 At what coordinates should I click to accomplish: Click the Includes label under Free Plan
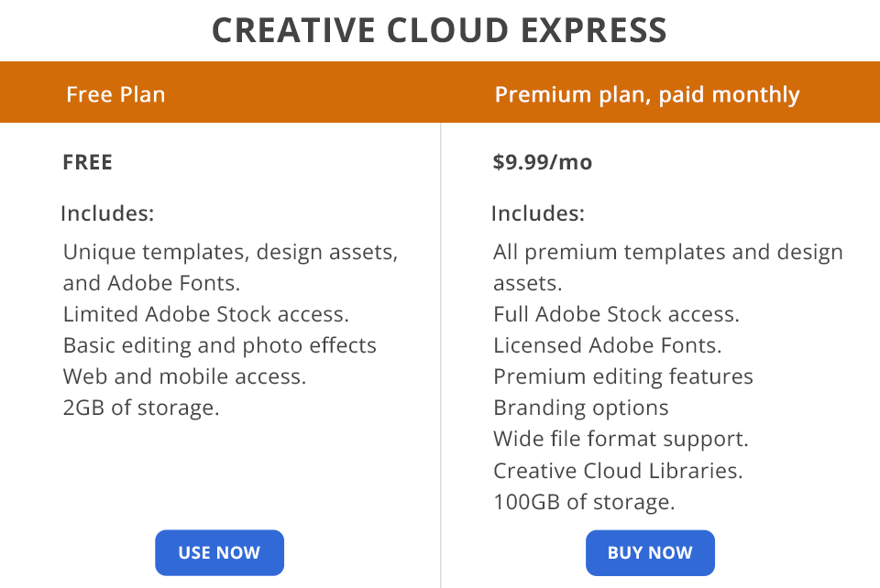coord(107,213)
